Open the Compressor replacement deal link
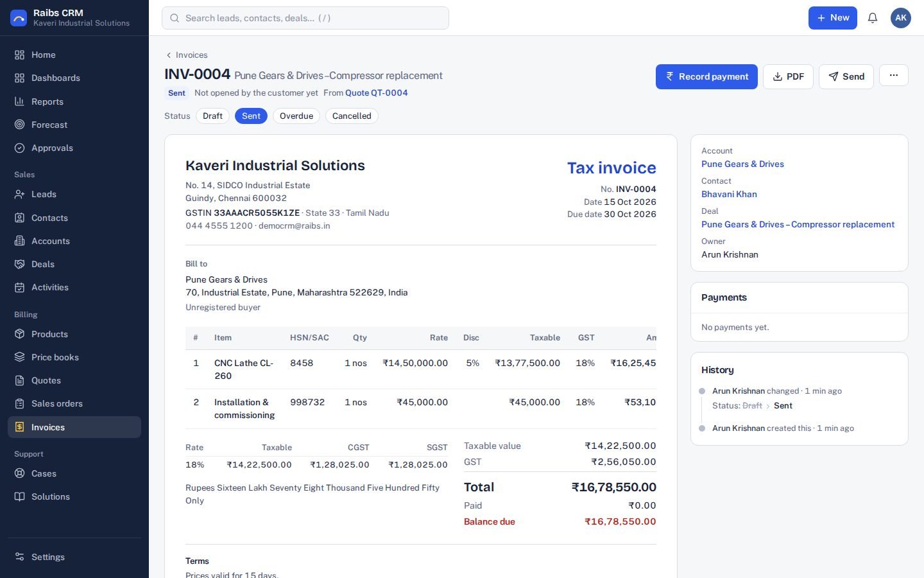The image size is (924, 578). (798, 224)
